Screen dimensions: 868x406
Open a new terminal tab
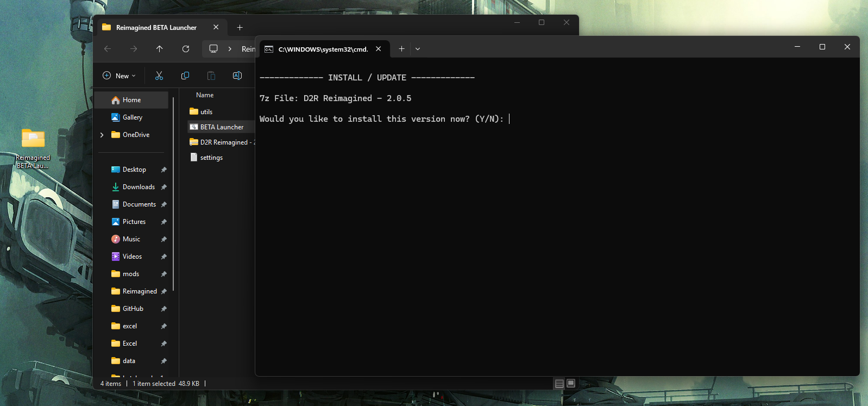(x=401, y=49)
